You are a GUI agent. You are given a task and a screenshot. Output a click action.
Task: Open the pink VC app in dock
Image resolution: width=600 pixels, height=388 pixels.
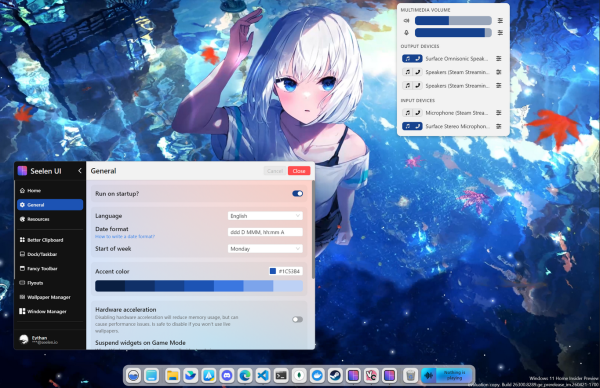(x=371, y=376)
